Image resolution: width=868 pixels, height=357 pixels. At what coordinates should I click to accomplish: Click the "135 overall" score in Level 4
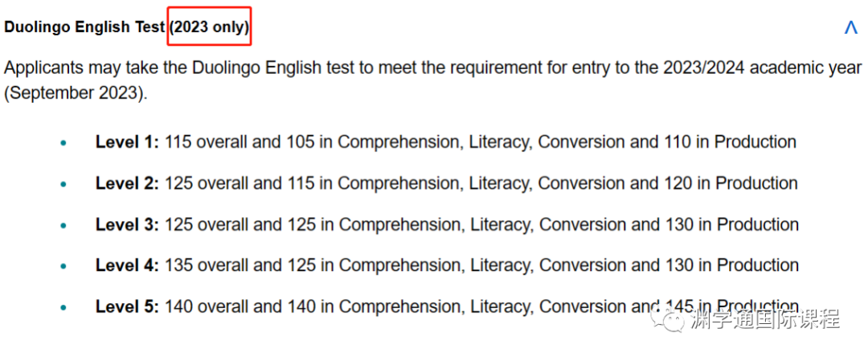[x=207, y=265]
